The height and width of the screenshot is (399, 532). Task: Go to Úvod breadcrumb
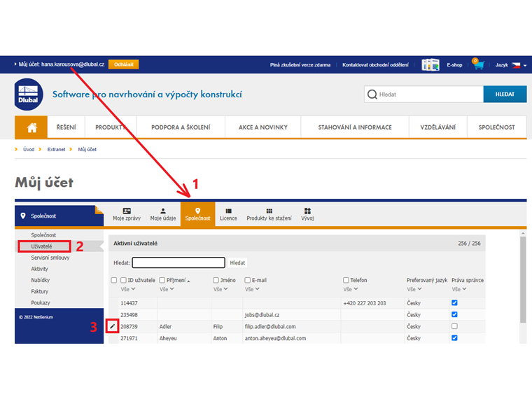click(29, 149)
